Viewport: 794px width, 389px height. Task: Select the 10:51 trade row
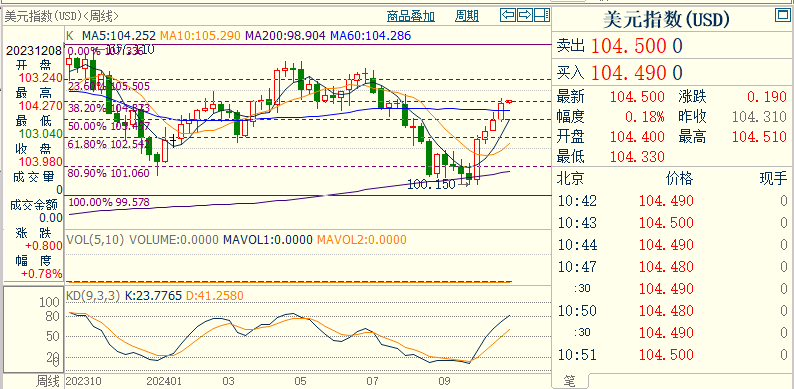pyautogui.click(x=672, y=355)
